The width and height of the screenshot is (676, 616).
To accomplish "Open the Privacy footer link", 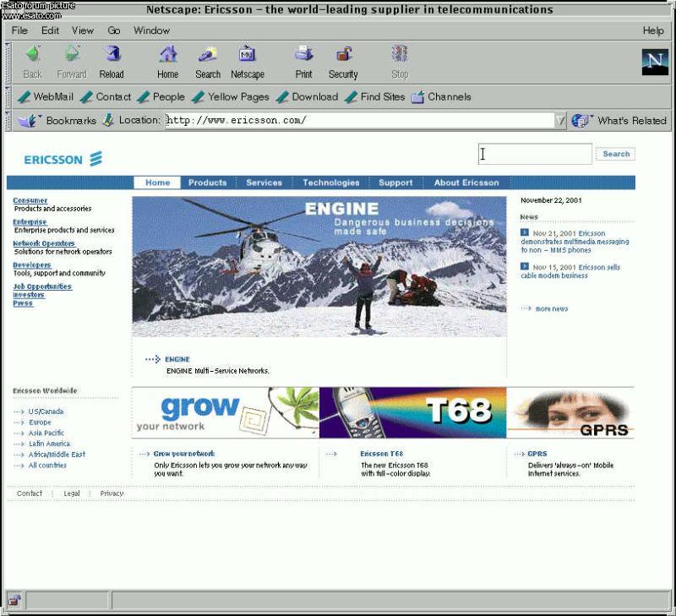I will (x=112, y=493).
